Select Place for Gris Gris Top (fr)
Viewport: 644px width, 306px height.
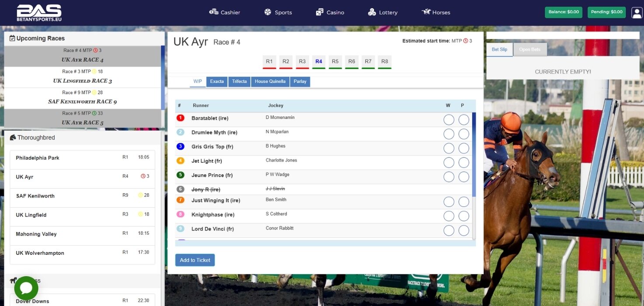coord(464,148)
